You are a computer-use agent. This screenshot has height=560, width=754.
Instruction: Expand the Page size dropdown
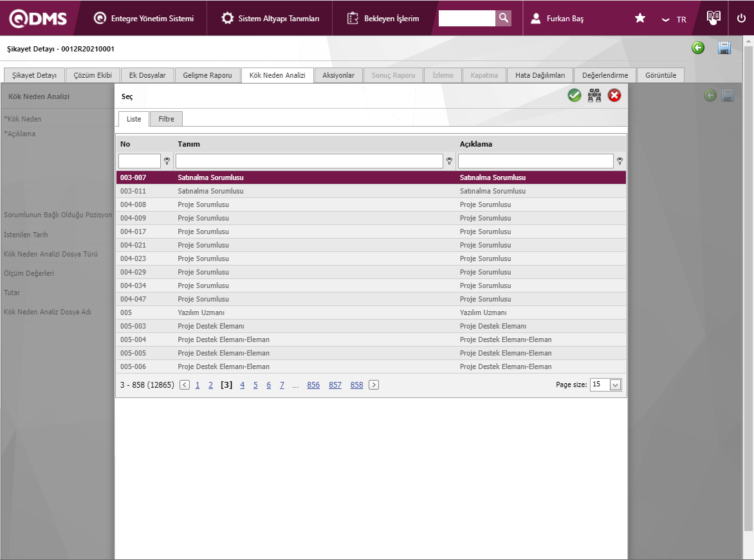(x=615, y=384)
